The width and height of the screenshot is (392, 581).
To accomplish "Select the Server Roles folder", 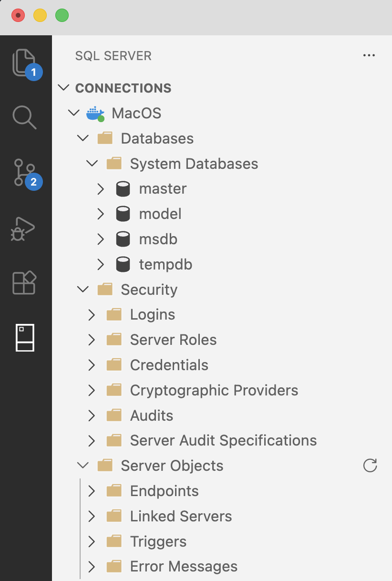I will [173, 340].
